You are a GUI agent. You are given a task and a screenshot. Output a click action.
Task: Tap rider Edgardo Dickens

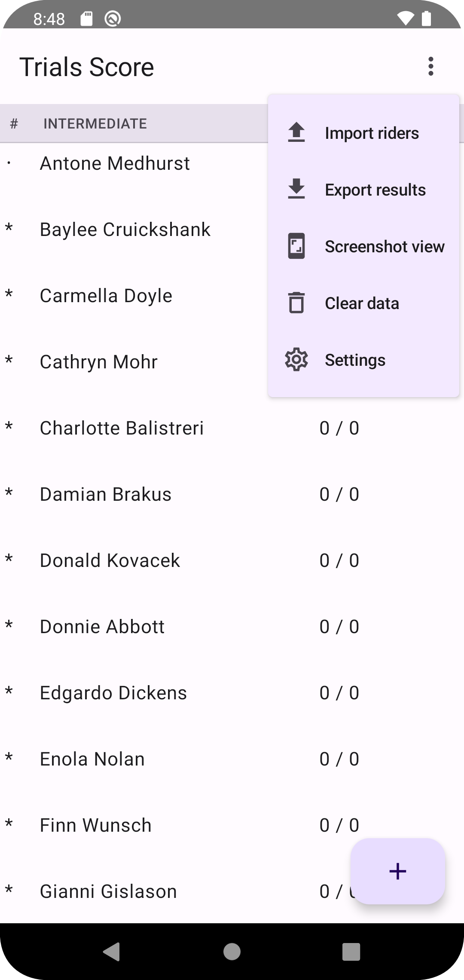pyautogui.click(x=113, y=693)
